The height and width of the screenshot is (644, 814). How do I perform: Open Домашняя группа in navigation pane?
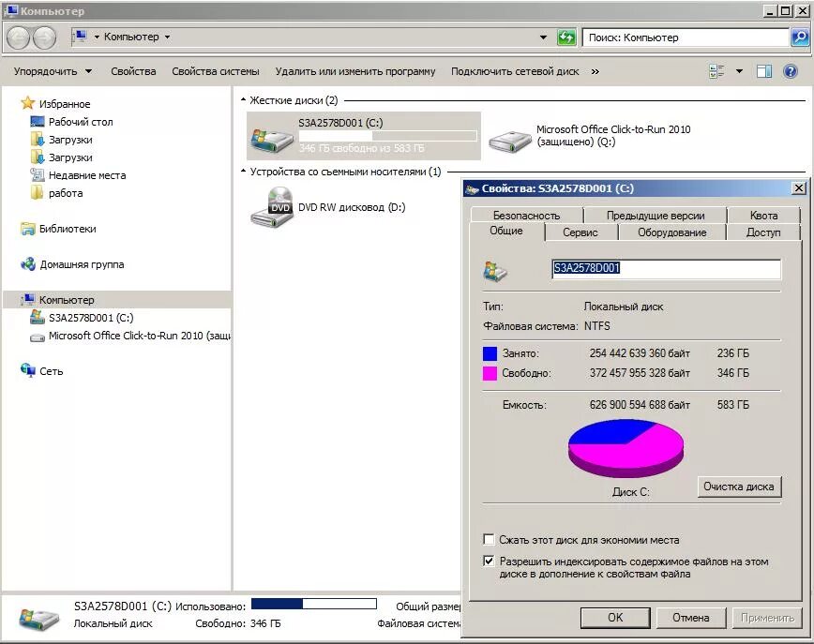(x=82, y=264)
